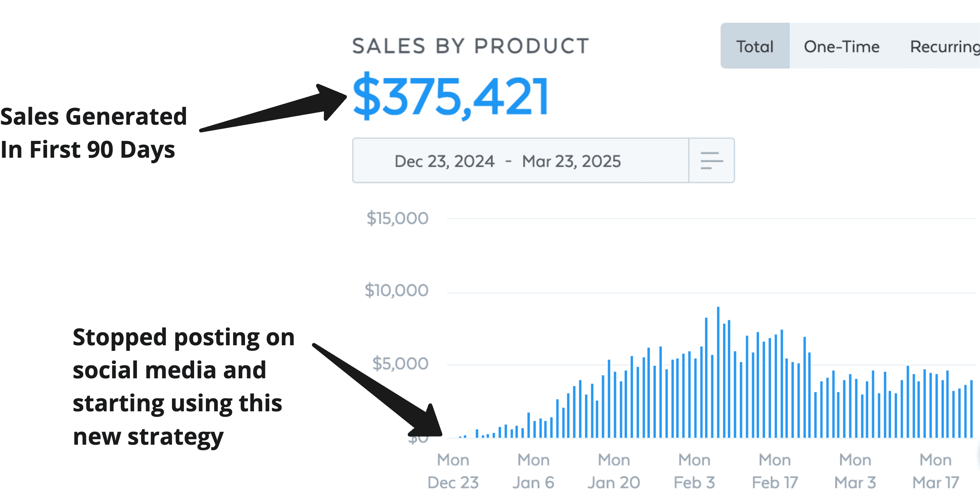Select the Mon Dec 23 axis label
Image resolution: width=980 pixels, height=503 pixels.
point(453,471)
